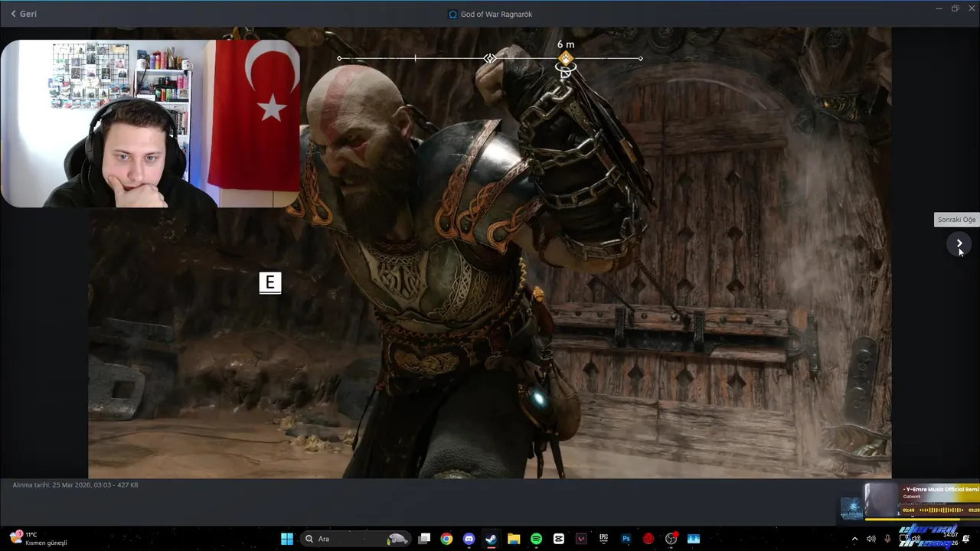Open Epic Games Launcher from the taskbar
This screenshot has width=980, height=551.
(x=603, y=539)
